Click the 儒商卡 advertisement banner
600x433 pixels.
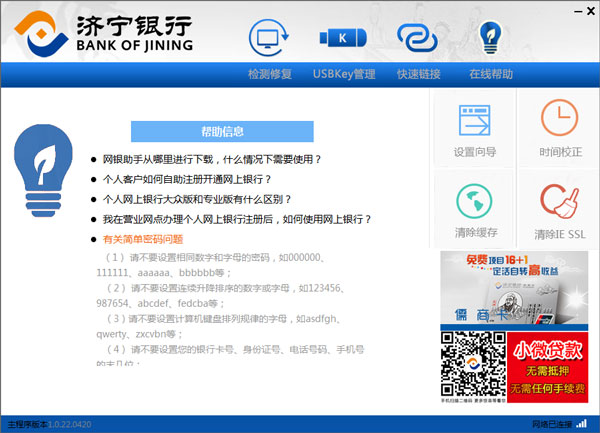(514, 288)
